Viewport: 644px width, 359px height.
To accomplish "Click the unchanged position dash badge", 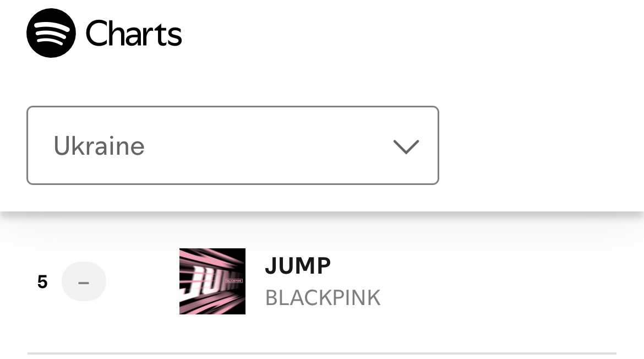I will point(84,282).
